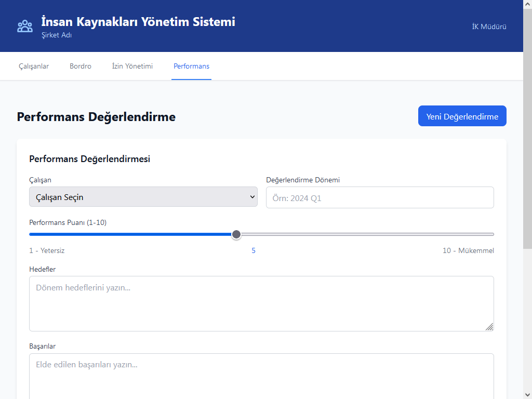This screenshot has width=532, height=399.
Task: Focus the Değerlendirme Dönemi input field
Action: click(x=380, y=198)
